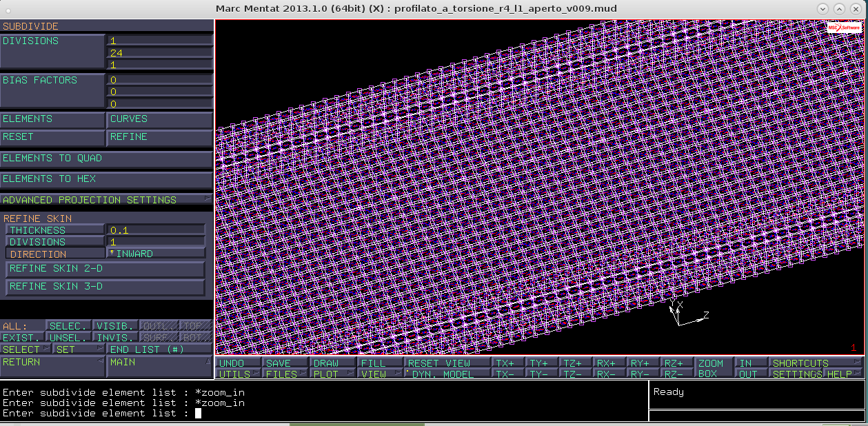Open the VIEW menu
The height and width of the screenshot is (426, 868).
380,374
